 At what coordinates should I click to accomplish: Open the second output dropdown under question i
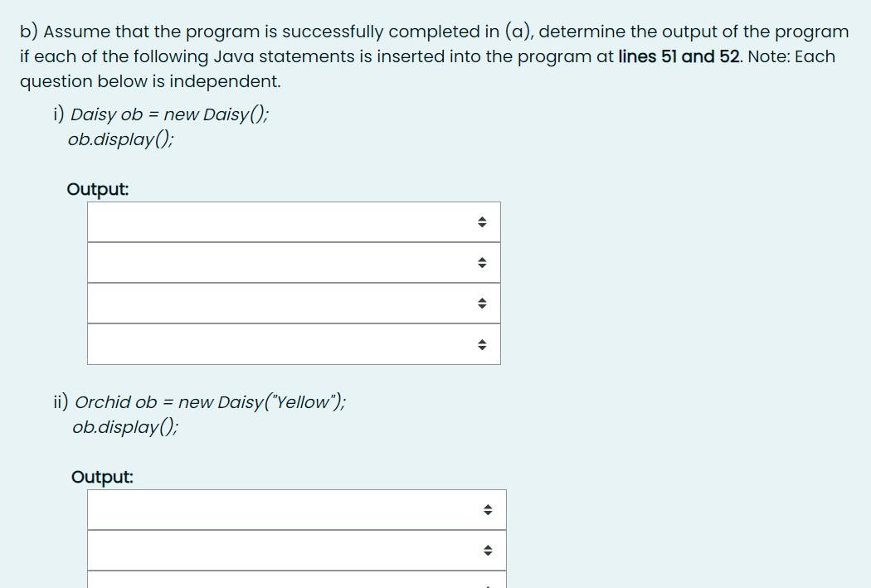pos(294,262)
